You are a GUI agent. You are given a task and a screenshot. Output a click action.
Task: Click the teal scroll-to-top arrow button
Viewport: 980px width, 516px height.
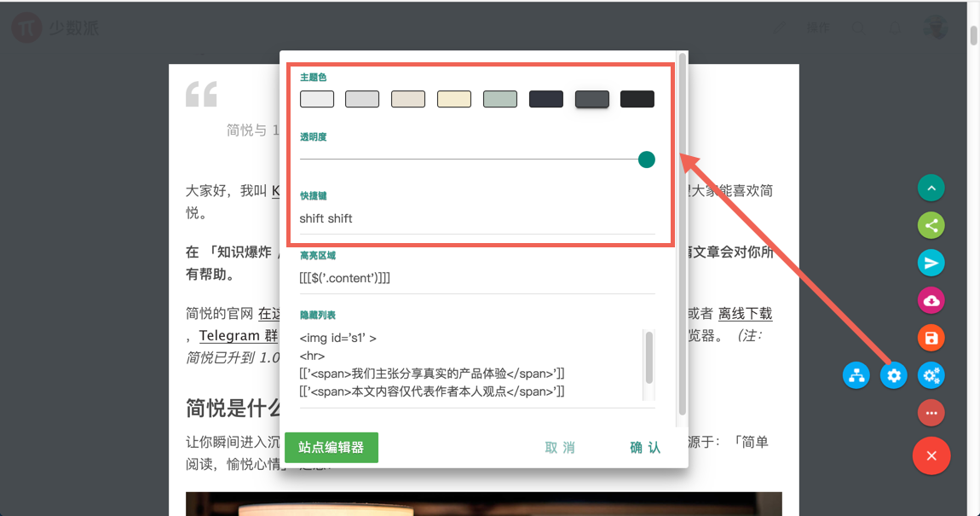pyautogui.click(x=931, y=188)
